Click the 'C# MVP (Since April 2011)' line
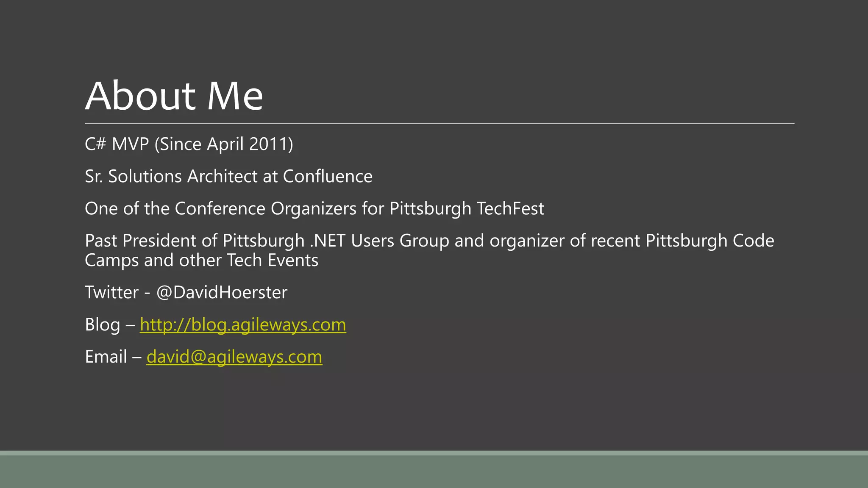The width and height of the screenshot is (868, 488). click(189, 144)
